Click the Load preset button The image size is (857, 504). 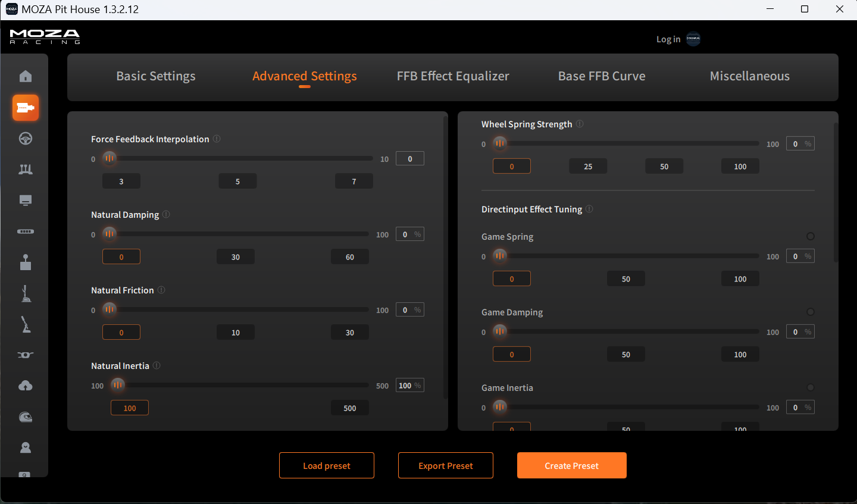(327, 465)
